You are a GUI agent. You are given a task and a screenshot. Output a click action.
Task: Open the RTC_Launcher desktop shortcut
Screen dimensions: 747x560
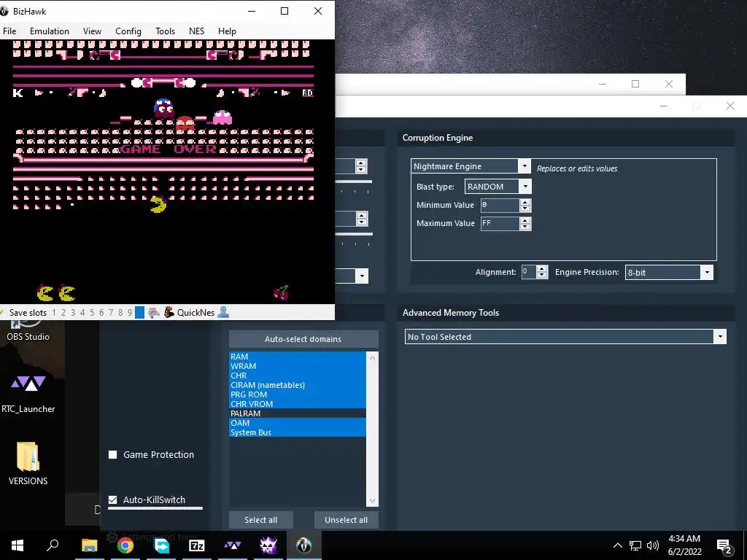click(28, 392)
